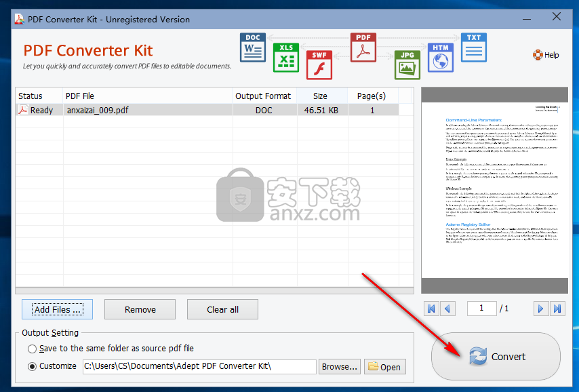The height and width of the screenshot is (392, 579).
Task: Open Help via the lifebuoy icon
Action: pyautogui.click(x=538, y=55)
